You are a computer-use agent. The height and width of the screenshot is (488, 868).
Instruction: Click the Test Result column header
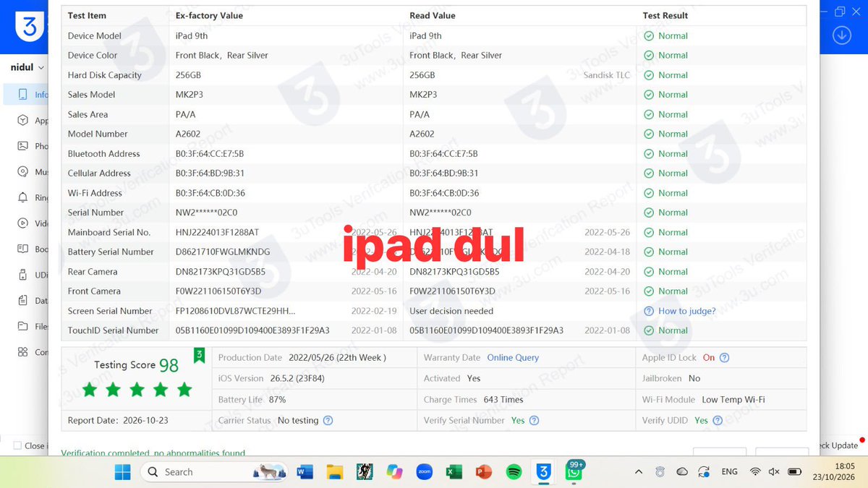[x=665, y=16]
